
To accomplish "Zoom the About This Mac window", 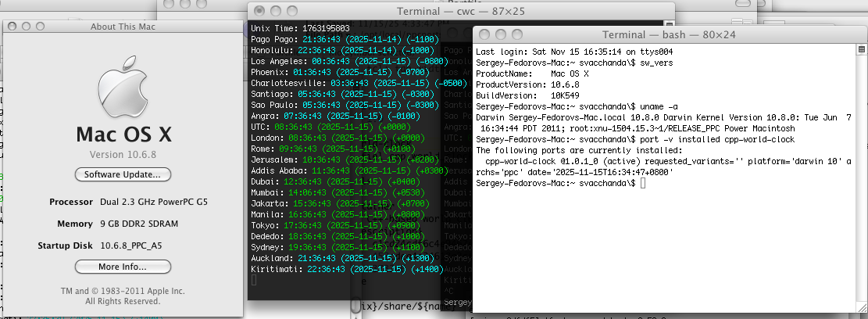I will (x=40, y=26).
